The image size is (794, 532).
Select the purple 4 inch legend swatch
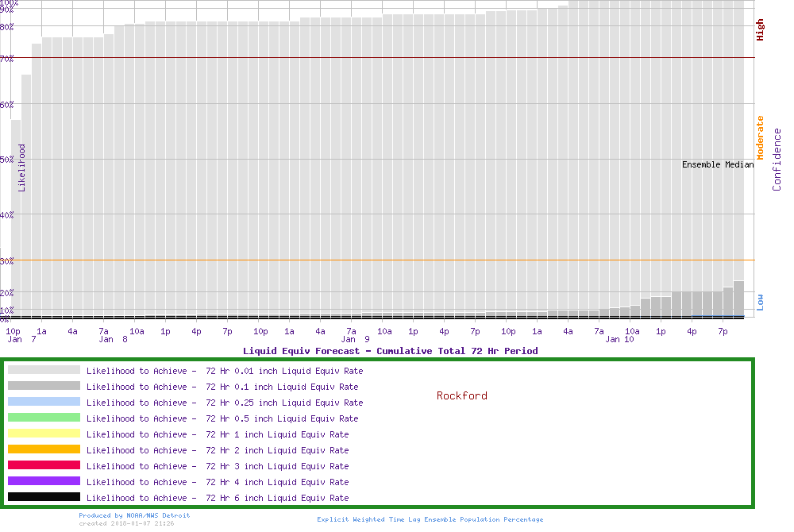(44, 481)
